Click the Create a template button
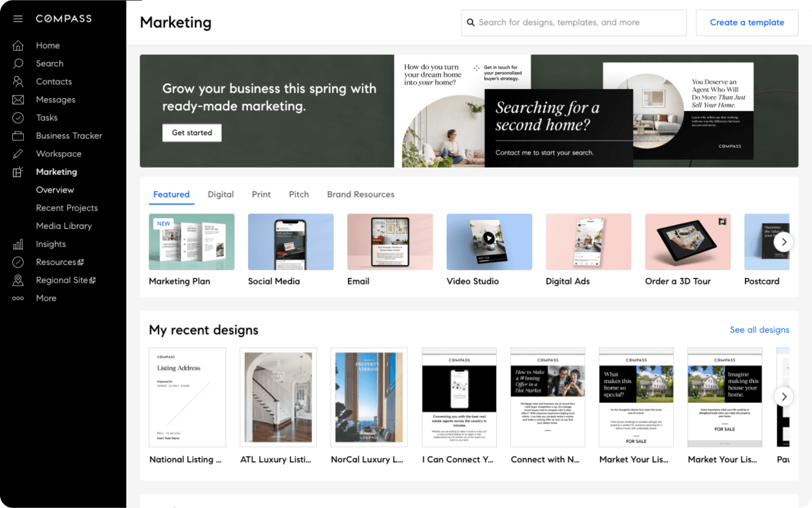Image resolution: width=812 pixels, height=508 pixels. coord(747,23)
